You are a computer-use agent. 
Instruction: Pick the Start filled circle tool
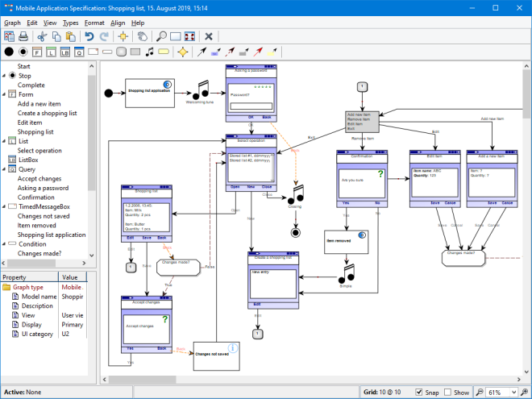[x=9, y=52]
